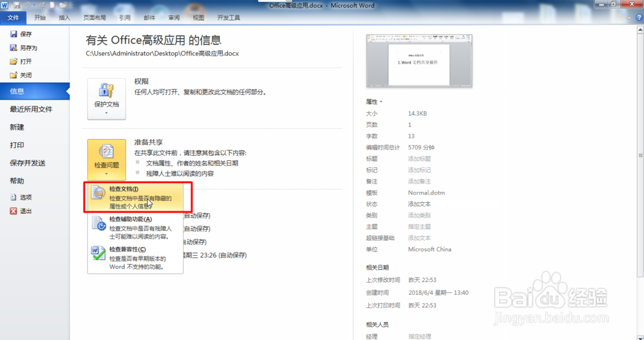Click 指定主题 subject field

coord(419,227)
